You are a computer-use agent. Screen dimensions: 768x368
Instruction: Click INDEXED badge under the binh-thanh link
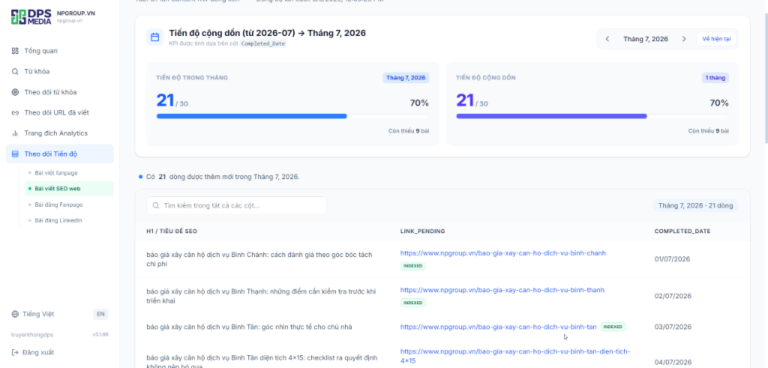(x=413, y=303)
